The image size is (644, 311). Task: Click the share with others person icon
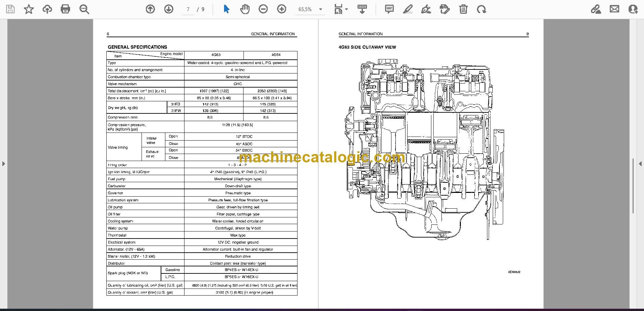coord(633,9)
